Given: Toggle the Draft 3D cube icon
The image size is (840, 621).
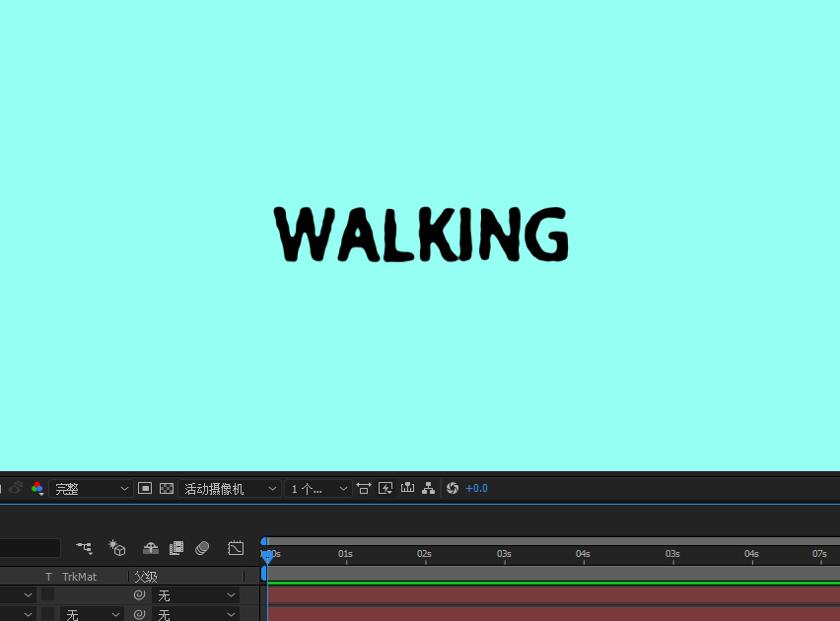Looking at the screenshot, I should (x=116, y=548).
